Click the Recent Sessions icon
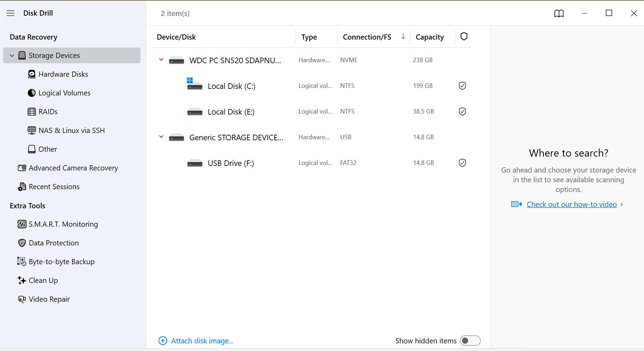644x351 pixels. point(22,187)
